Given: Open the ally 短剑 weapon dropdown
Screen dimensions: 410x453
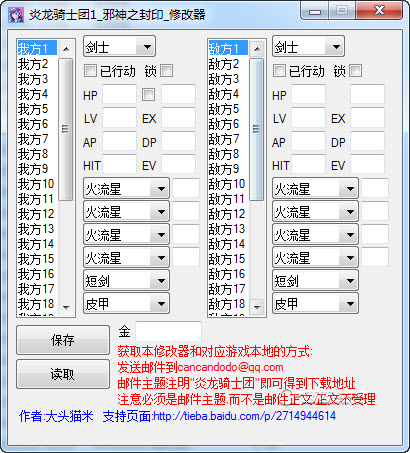Looking at the screenshot, I should [x=126, y=281].
